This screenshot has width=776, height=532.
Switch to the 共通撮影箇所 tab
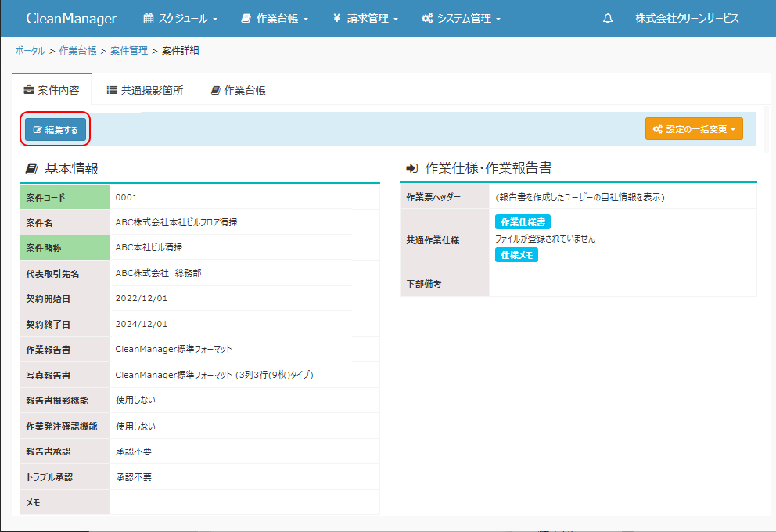(x=145, y=90)
